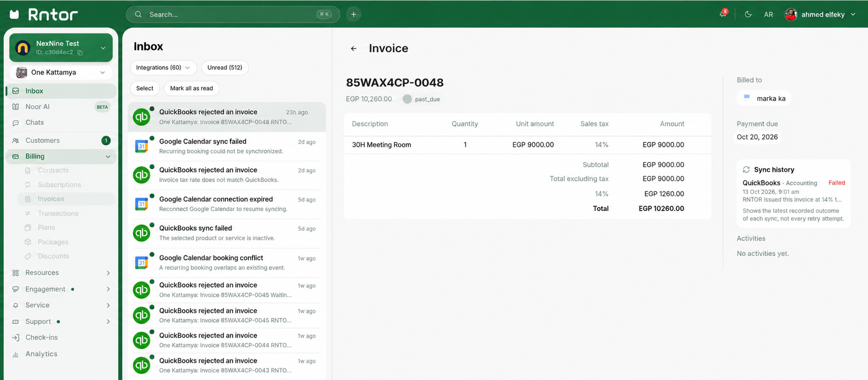Click the Failed sync status label
This screenshot has height=380, width=868.
(x=836, y=183)
